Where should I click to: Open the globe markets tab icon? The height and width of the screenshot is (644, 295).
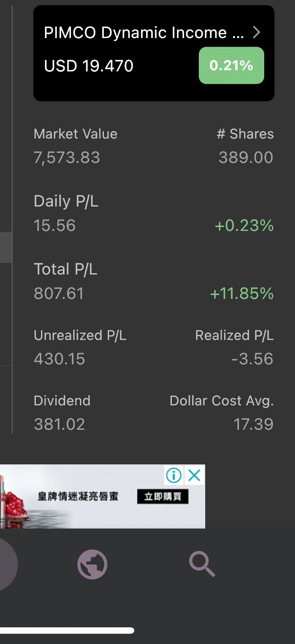coord(92,564)
